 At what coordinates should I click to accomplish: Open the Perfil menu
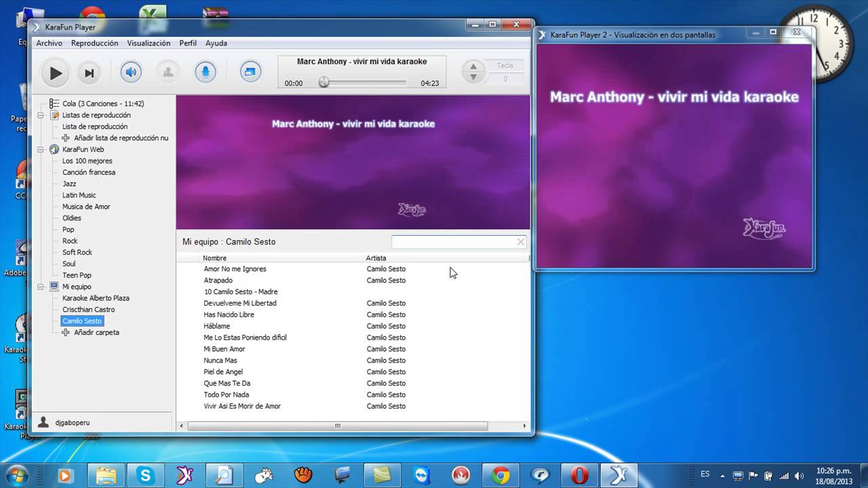click(x=188, y=43)
